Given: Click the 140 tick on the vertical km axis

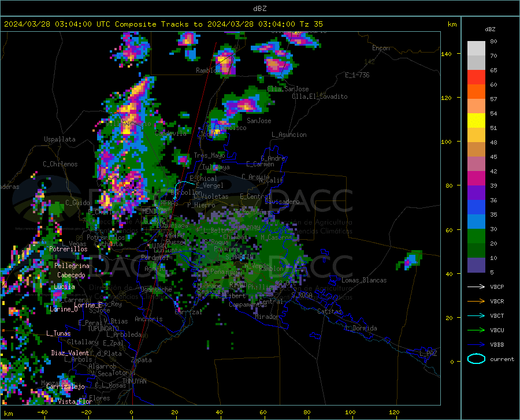Looking at the screenshot, I should pyautogui.click(x=447, y=54).
